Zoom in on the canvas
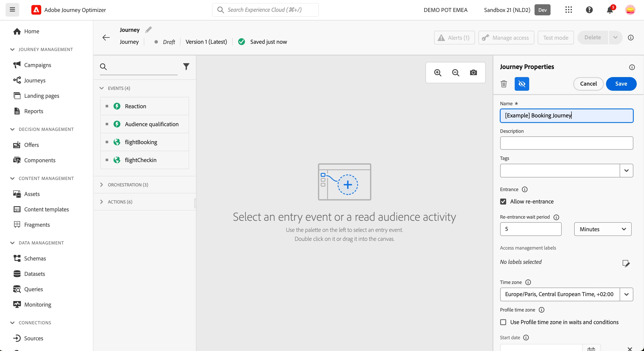644x351 pixels. point(438,73)
